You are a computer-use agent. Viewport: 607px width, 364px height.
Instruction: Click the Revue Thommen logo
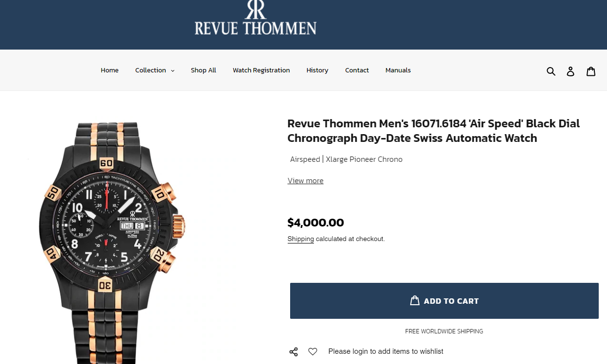256,18
